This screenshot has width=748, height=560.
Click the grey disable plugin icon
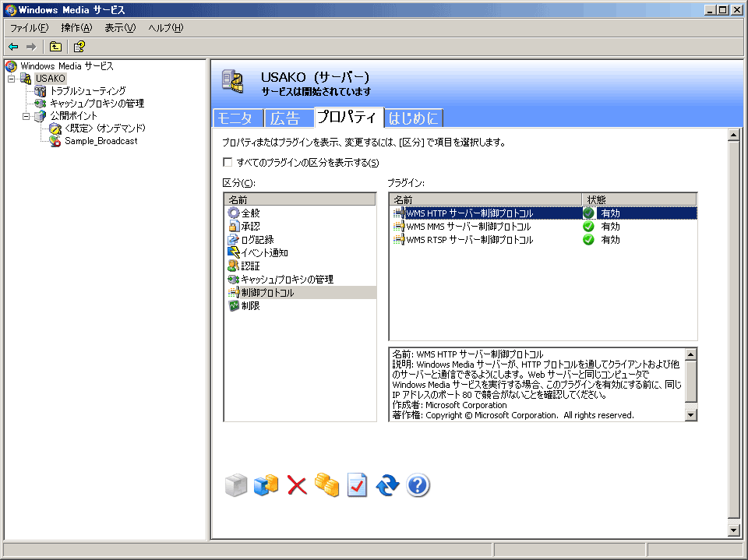click(x=236, y=485)
